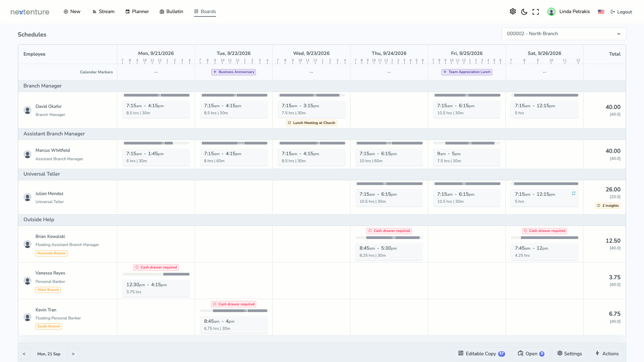Go to next week arrow

[73, 354]
